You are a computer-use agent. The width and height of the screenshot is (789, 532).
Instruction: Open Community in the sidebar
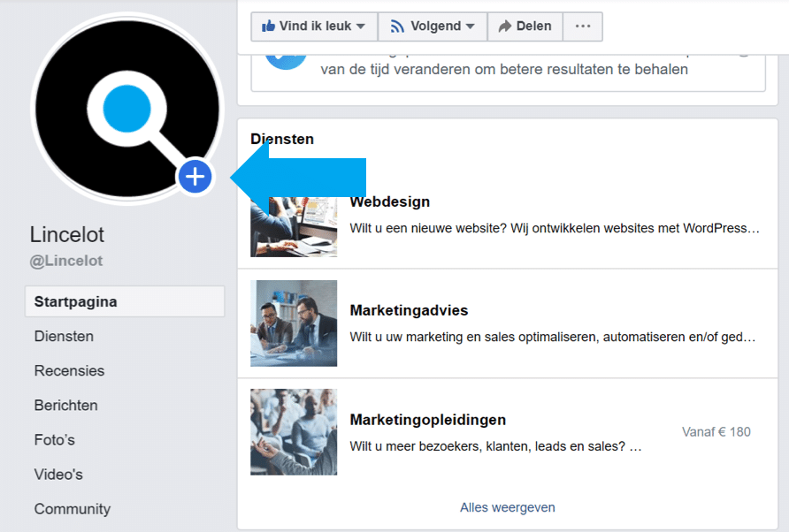(73, 509)
